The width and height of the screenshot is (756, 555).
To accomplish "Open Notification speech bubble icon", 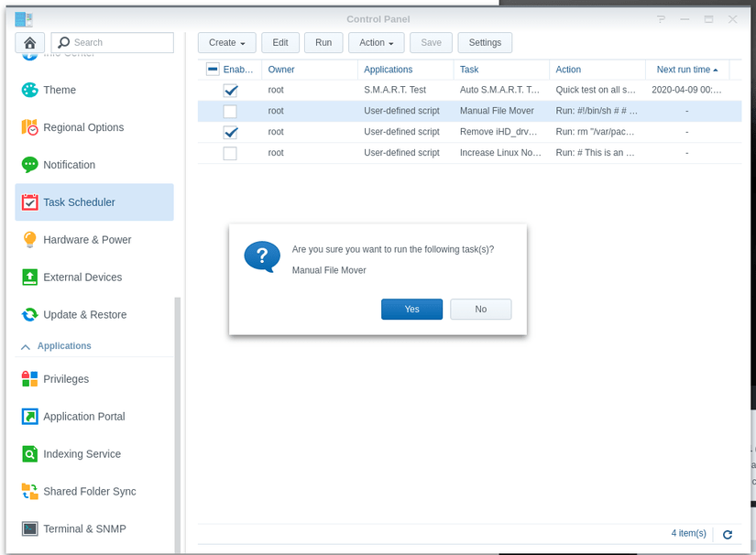I will [x=30, y=165].
